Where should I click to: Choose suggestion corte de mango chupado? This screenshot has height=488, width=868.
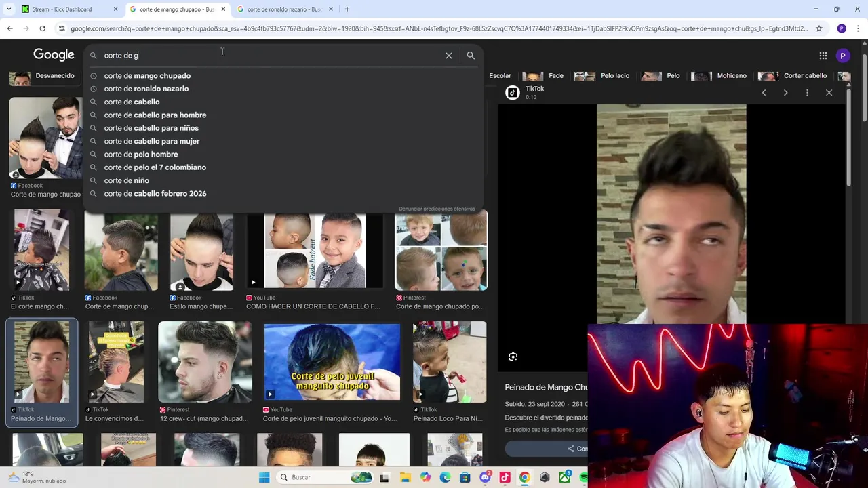[147, 76]
